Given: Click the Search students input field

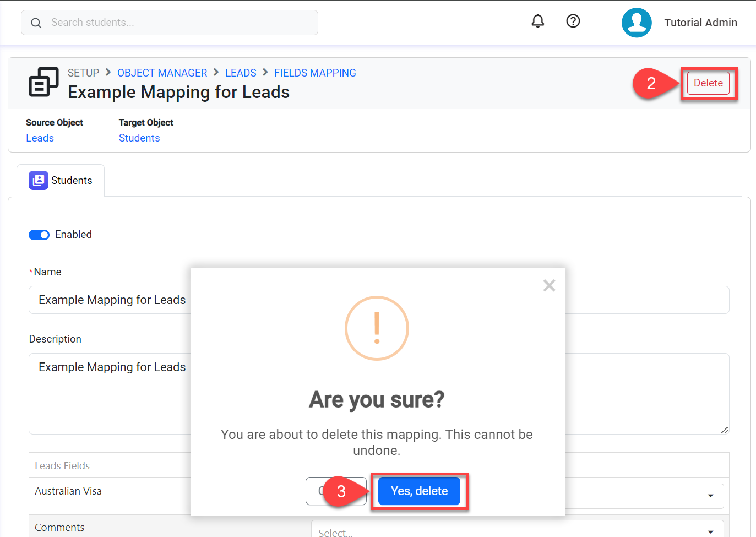Looking at the screenshot, I should 176,23.
